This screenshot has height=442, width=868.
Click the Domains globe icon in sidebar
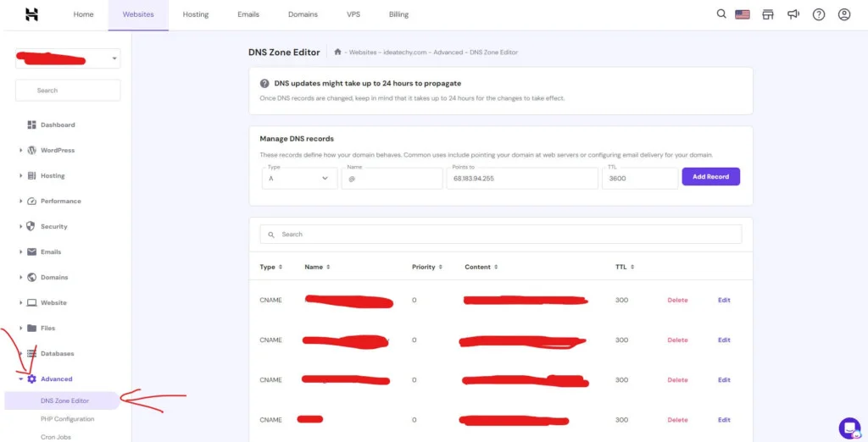coord(31,277)
